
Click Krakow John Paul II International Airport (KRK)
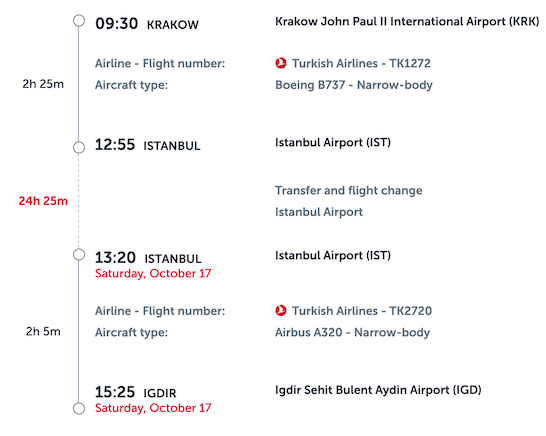tap(407, 21)
